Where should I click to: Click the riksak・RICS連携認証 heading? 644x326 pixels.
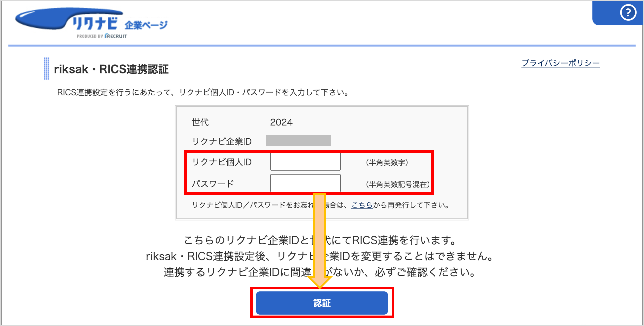click(x=111, y=69)
